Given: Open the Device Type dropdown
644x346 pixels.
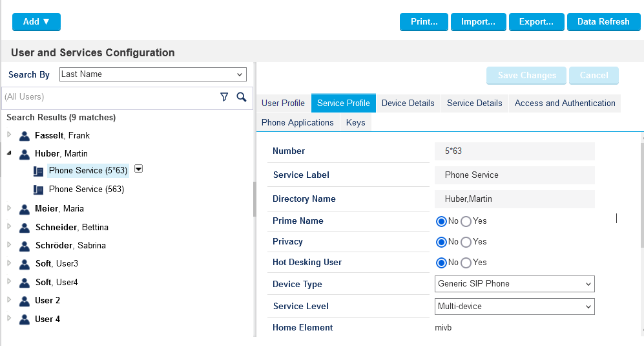Looking at the screenshot, I should click(514, 284).
